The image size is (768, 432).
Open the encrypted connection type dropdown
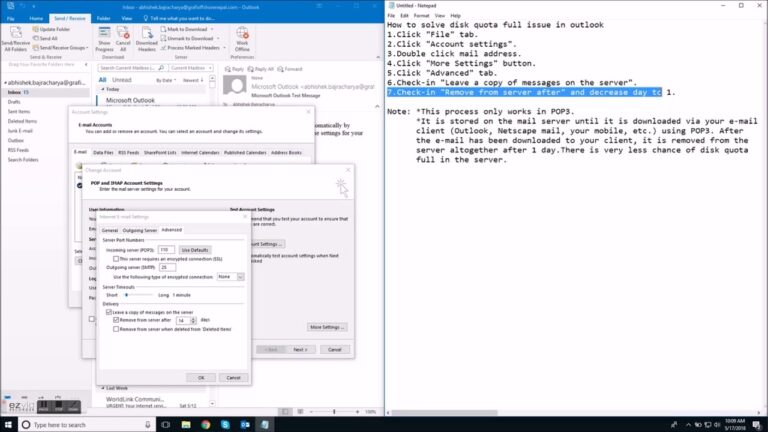[x=240, y=277]
